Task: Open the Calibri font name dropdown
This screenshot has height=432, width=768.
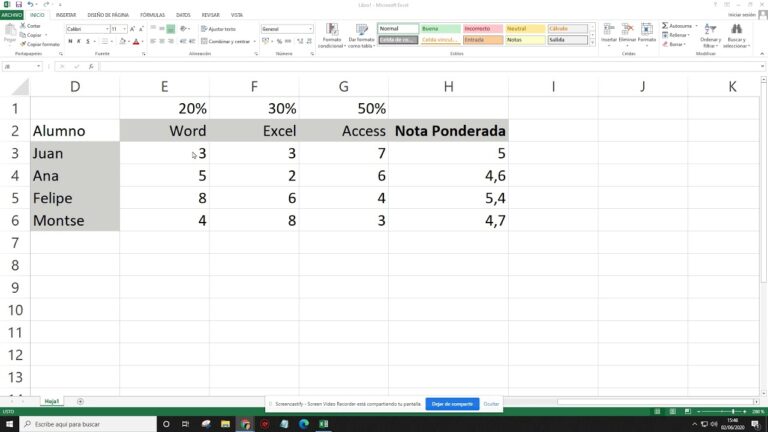Action: pos(107,29)
